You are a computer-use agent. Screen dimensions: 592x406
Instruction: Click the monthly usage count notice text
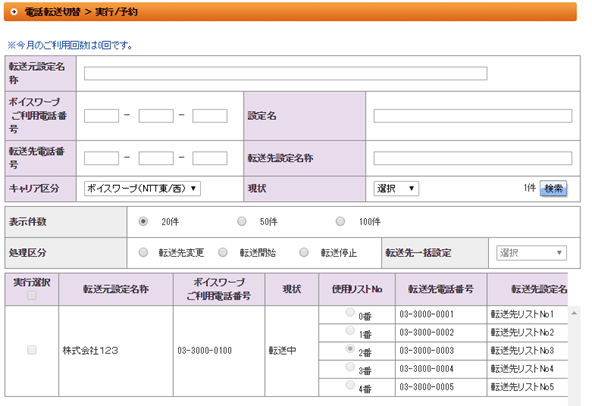[70, 45]
